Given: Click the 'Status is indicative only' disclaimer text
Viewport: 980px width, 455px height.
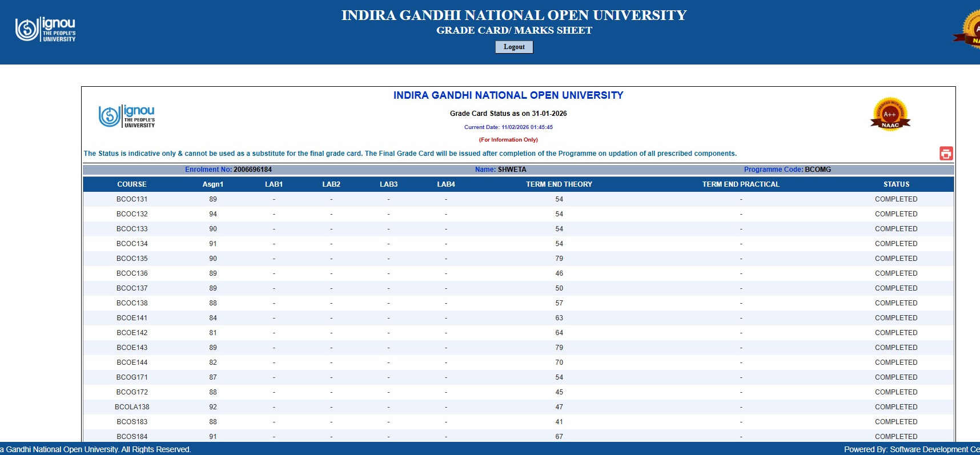Looking at the screenshot, I should click(x=410, y=154).
